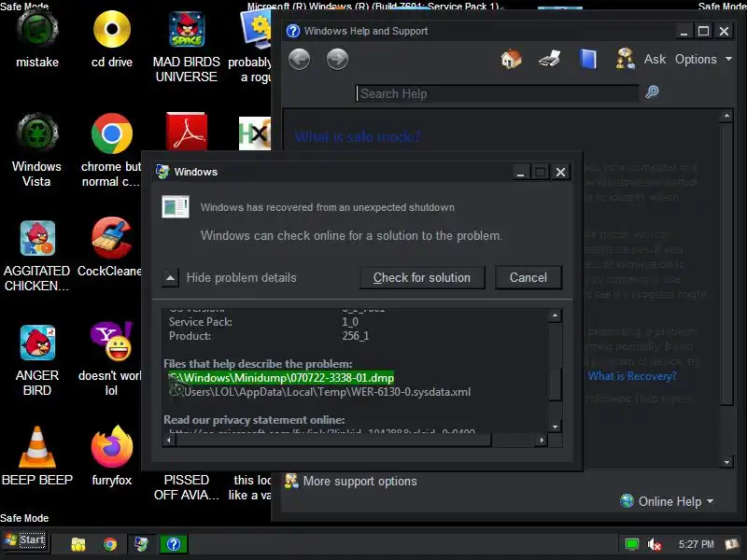Open the Options dropdown in Help
The height and width of the screenshot is (560, 747).
click(703, 59)
